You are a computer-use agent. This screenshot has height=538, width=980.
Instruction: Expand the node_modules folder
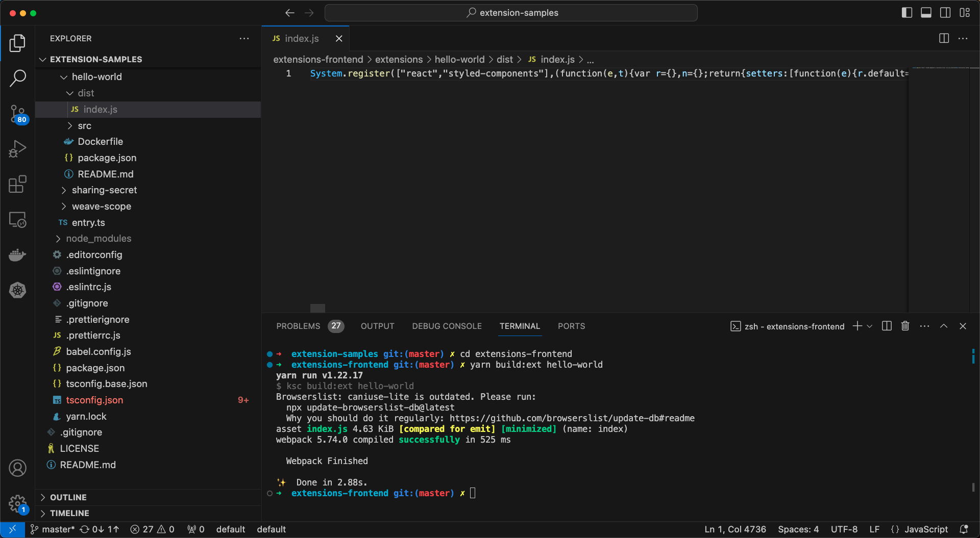tap(148, 238)
